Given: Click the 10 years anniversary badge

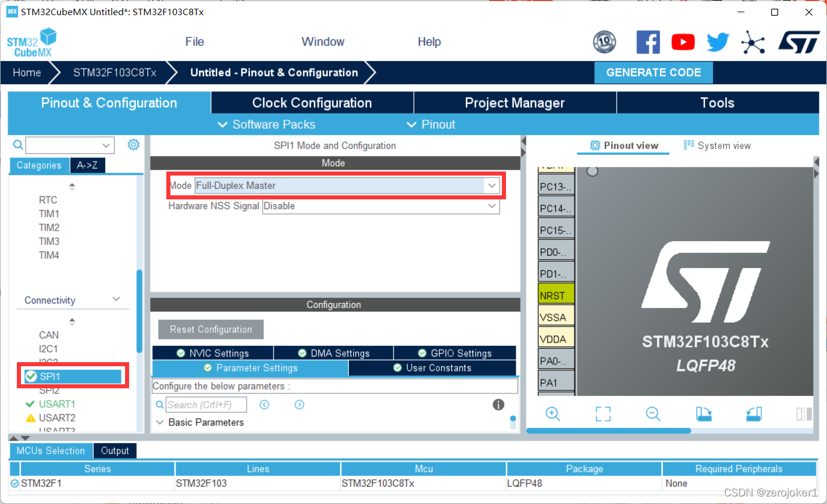Looking at the screenshot, I should click(604, 42).
